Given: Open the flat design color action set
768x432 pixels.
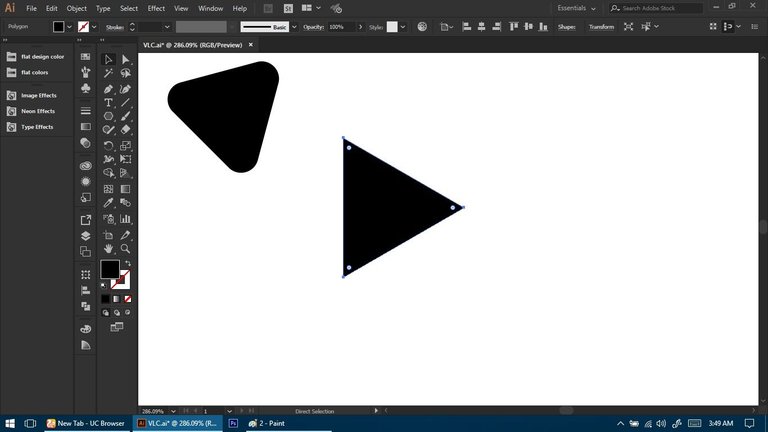Looking at the screenshot, I should (43, 57).
